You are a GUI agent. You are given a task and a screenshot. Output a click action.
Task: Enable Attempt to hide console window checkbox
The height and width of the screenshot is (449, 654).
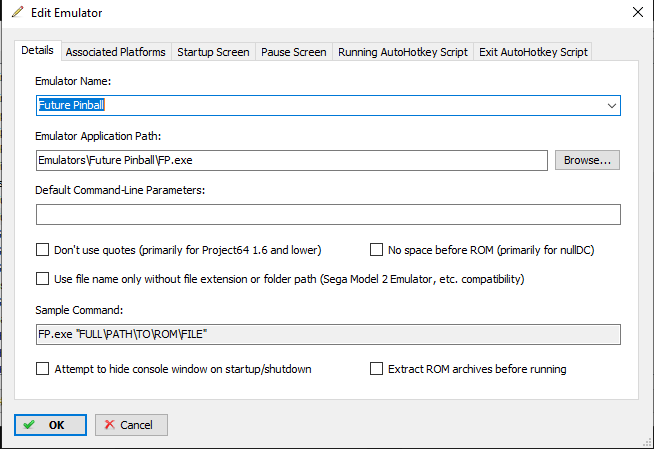43,369
